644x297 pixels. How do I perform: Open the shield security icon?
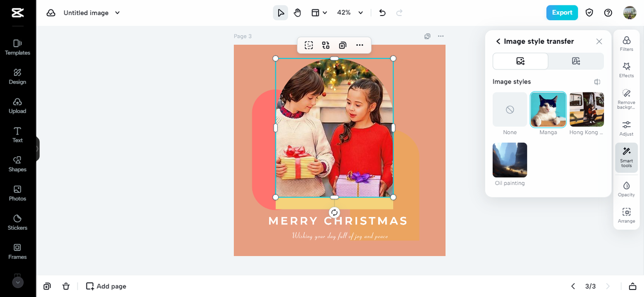(x=589, y=13)
